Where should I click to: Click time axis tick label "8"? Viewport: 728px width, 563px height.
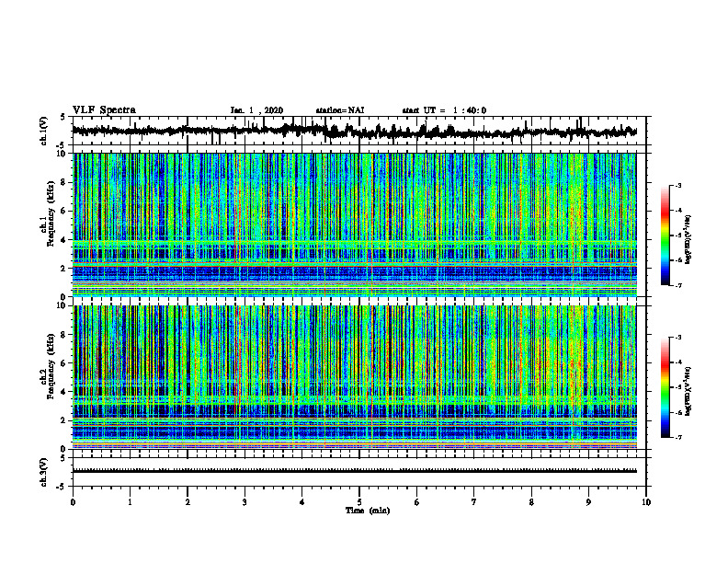pos(531,502)
